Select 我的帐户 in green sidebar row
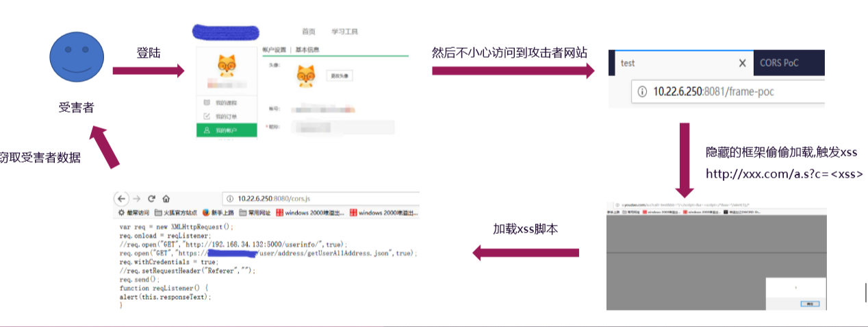The image size is (868, 327). 227,130
